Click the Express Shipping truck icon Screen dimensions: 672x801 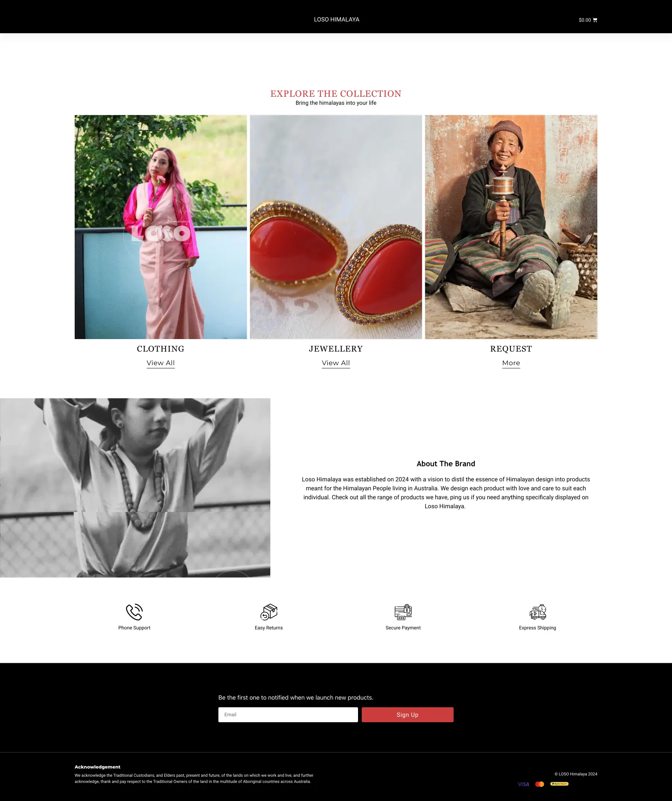pos(537,612)
